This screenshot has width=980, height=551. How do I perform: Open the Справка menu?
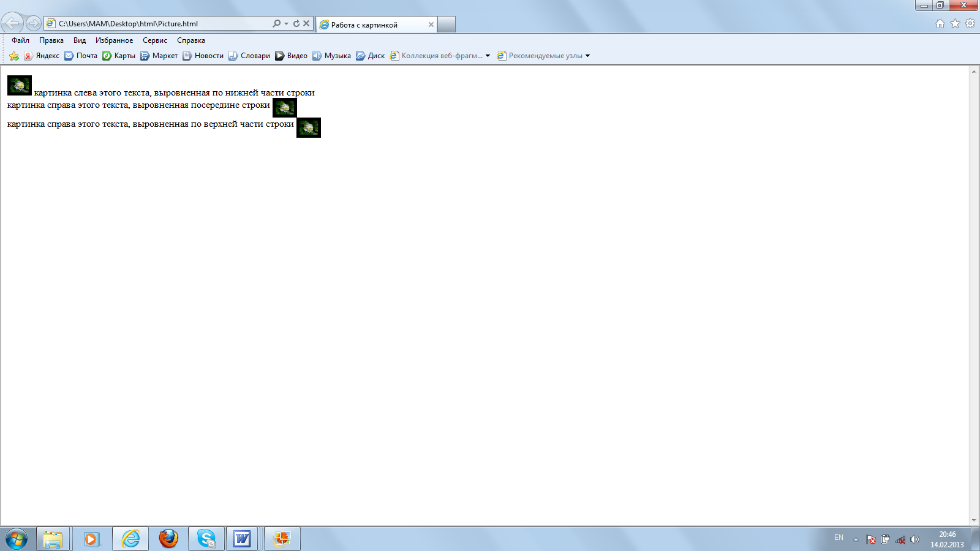click(x=191, y=40)
